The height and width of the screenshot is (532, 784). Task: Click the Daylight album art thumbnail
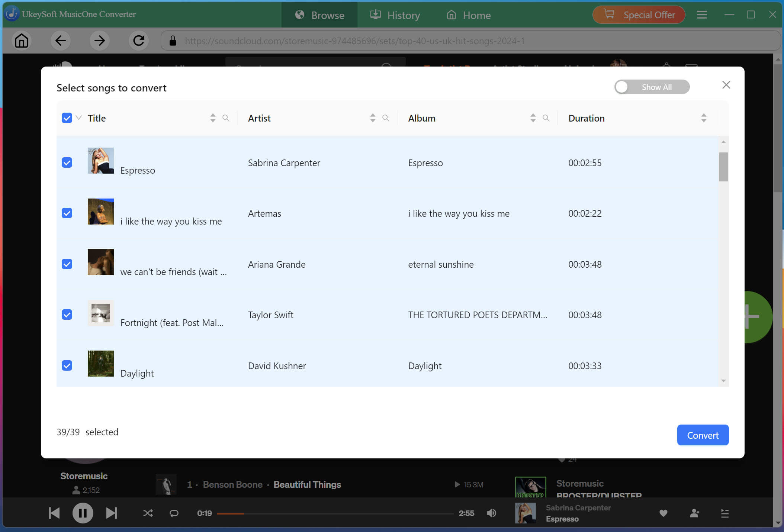click(x=100, y=364)
